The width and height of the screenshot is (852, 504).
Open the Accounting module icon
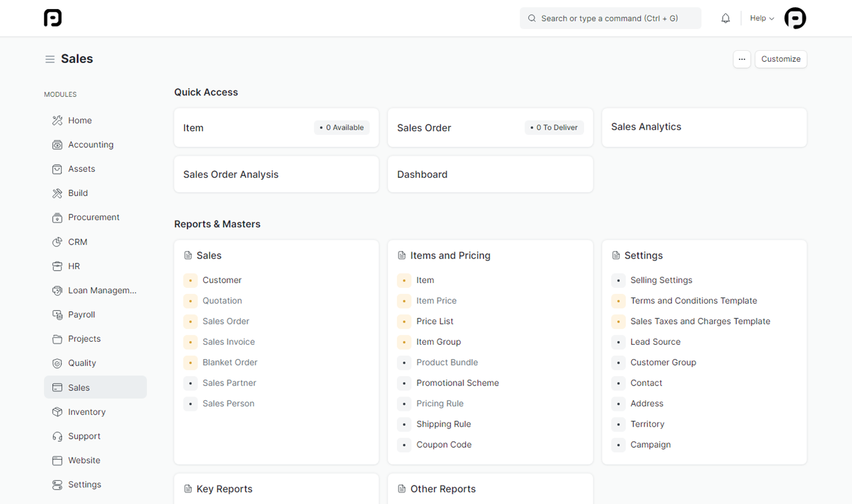click(57, 145)
